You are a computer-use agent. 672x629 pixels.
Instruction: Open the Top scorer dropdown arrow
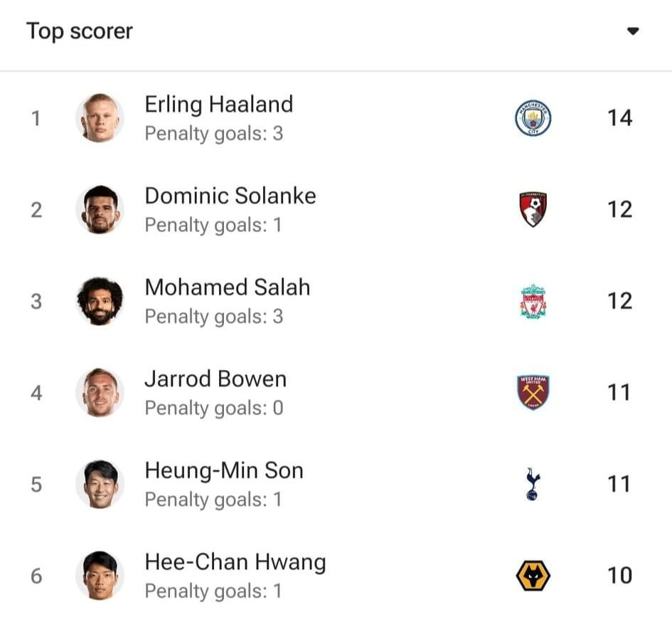633,31
